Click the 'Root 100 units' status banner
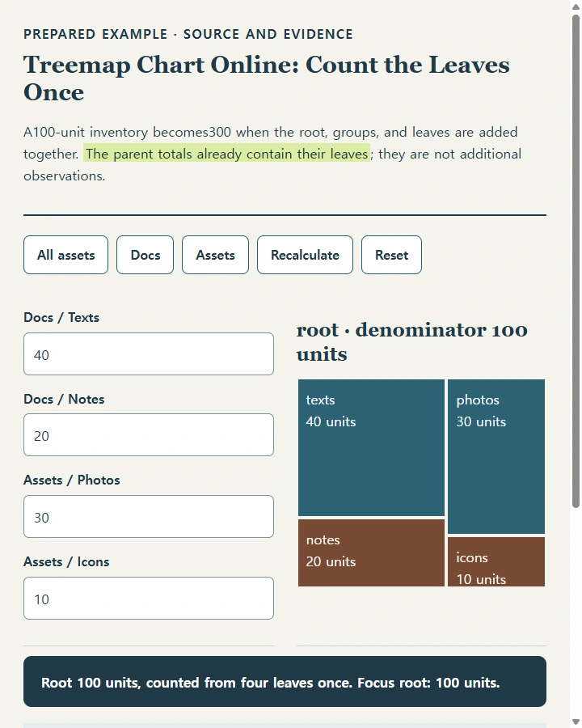Screen dimensions: 582x728 tap(285, 682)
